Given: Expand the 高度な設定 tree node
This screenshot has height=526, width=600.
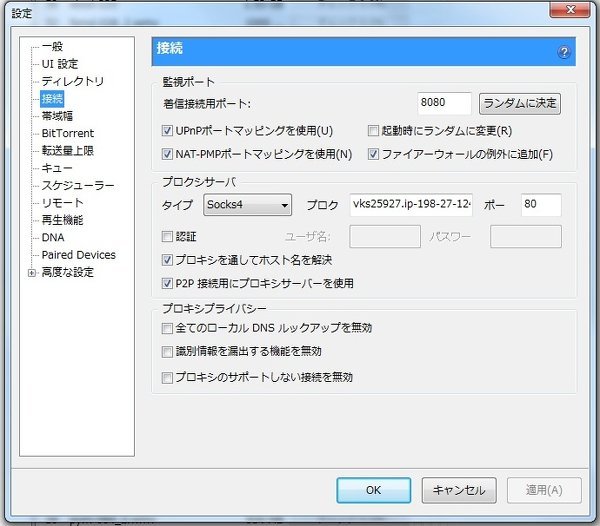Looking at the screenshot, I should click(32, 273).
